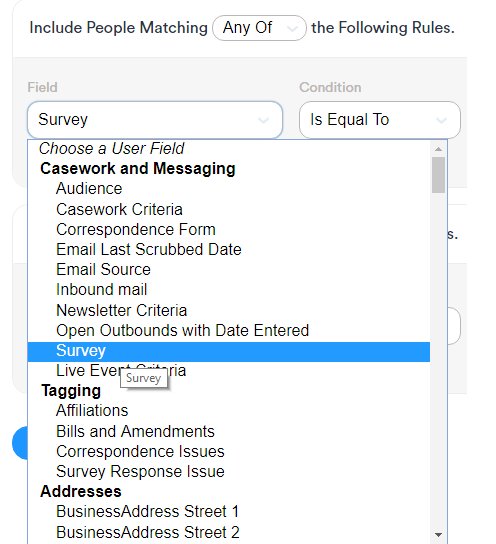Open the Any Of matching dropdown
The width and height of the screenshot is (496, 544).
(x=259, y=28)
